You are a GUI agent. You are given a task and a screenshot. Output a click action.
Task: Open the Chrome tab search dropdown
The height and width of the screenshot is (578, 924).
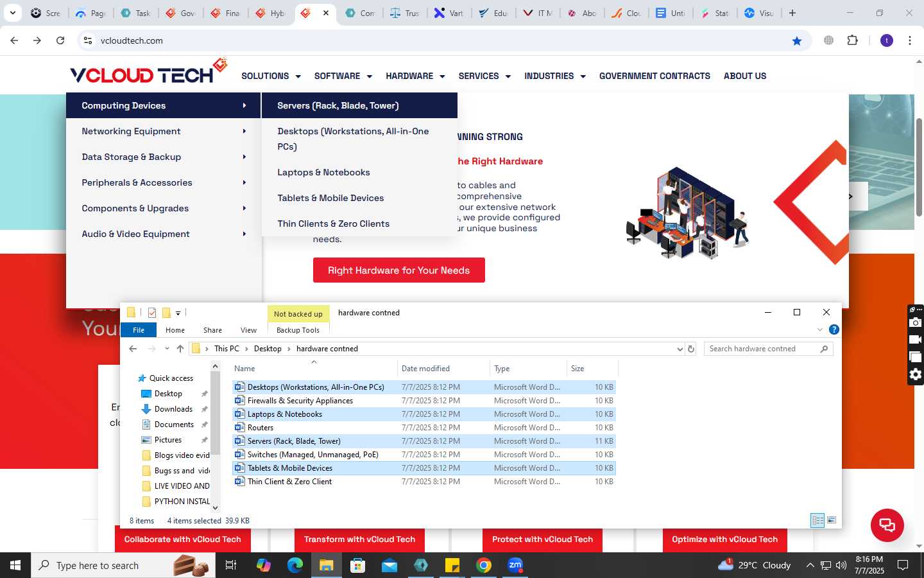click(13, 13)
